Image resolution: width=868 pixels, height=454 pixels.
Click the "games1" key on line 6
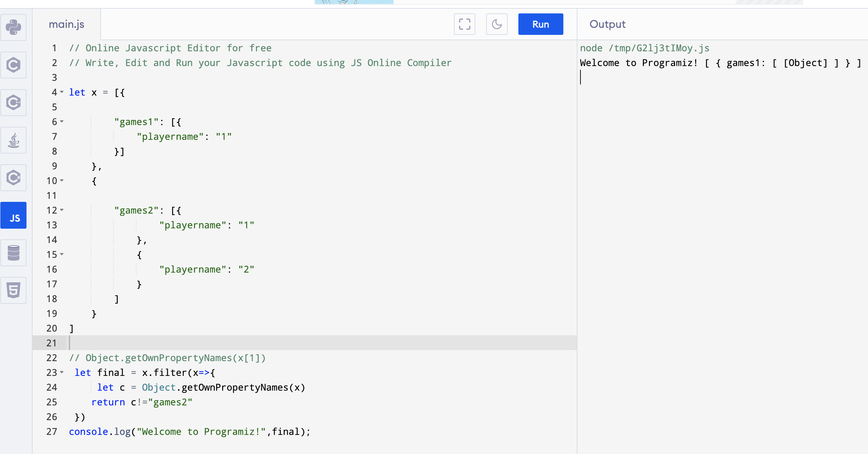click(136, 122)
